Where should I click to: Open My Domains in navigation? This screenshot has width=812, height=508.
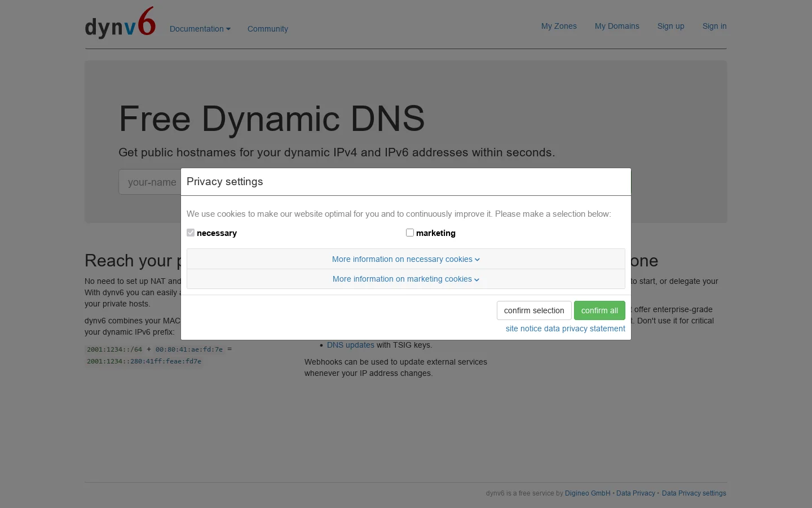click(x=617, y=26)
